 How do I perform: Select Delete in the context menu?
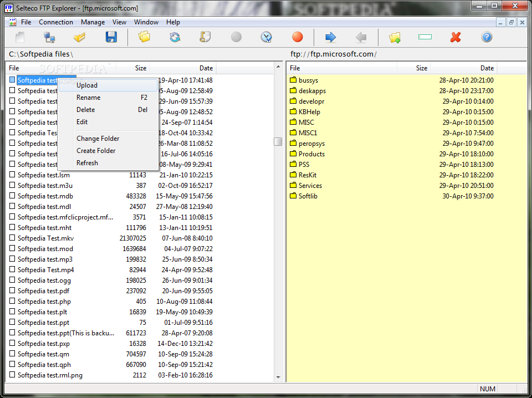tap(108, 110)
